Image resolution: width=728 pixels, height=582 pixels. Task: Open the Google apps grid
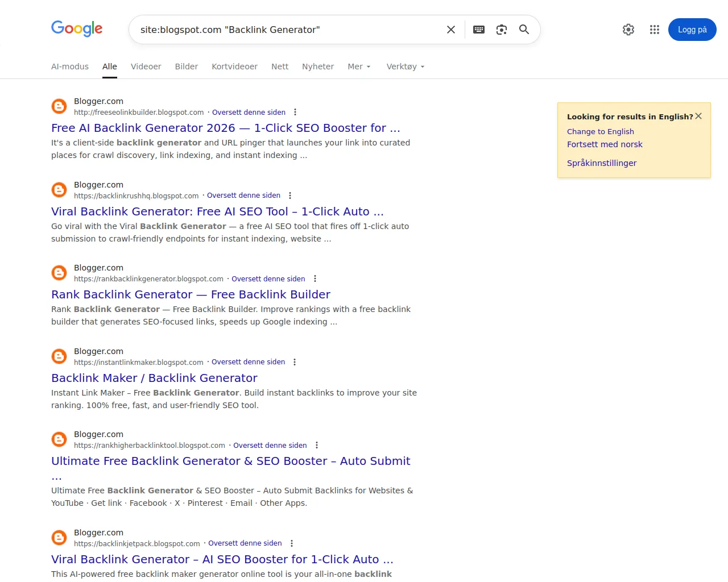(x=654, y=30)
